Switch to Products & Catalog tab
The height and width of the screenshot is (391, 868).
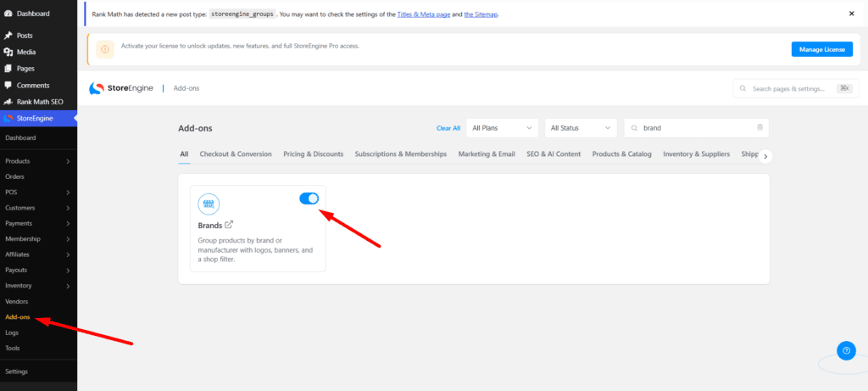click(x=621, y=154)
